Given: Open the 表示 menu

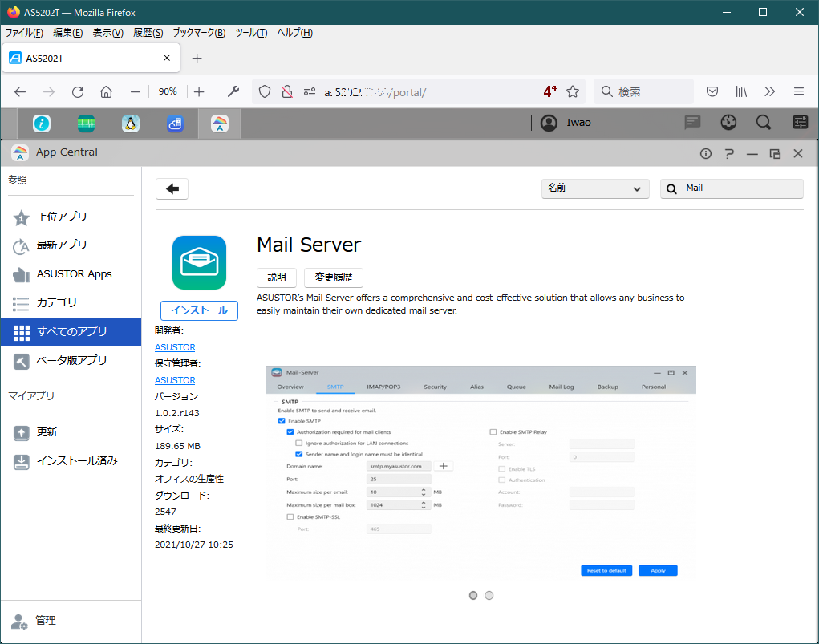Looking at the screenshot, I should tap(108, 33).
